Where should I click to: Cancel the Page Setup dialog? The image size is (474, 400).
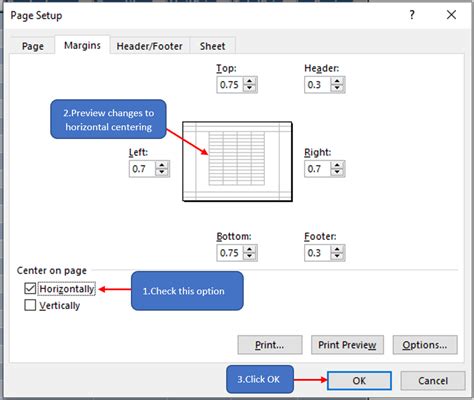click(433, 381)
